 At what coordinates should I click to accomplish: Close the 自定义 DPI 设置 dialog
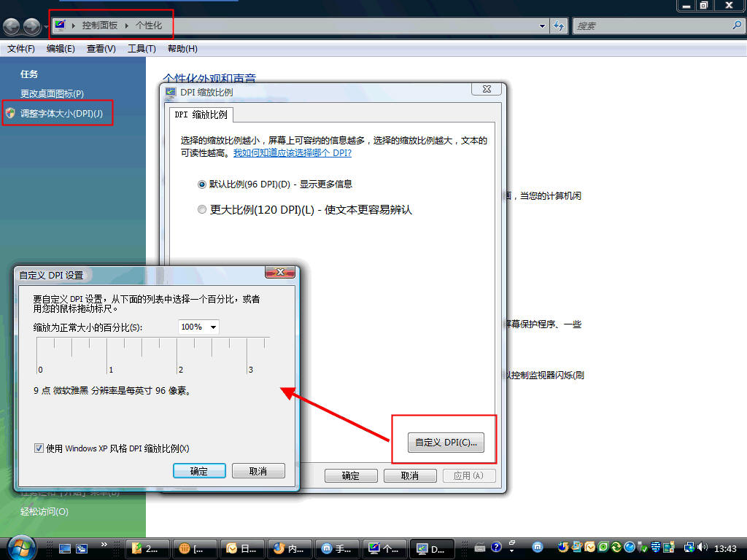pyautogui.click(x=280, y=272)
